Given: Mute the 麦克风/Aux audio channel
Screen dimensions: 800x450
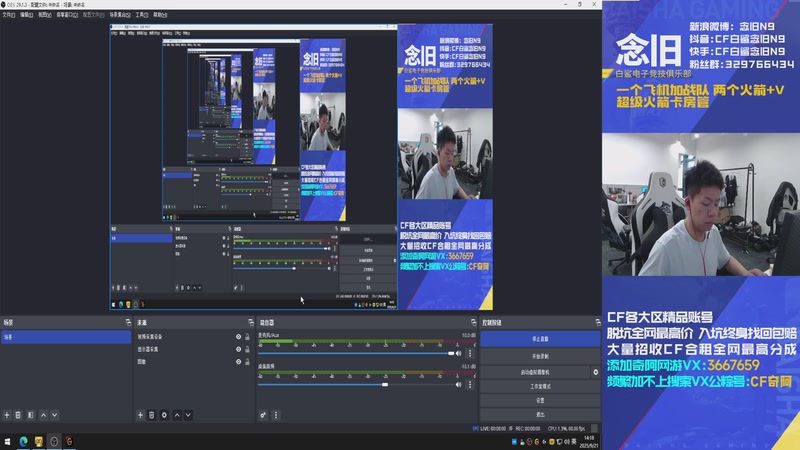Looking at the screenshot, I should pos(459,353).
